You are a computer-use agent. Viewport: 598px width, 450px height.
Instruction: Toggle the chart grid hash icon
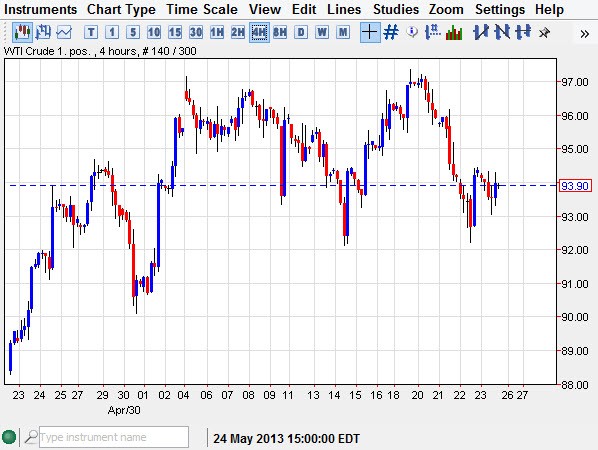391,32
